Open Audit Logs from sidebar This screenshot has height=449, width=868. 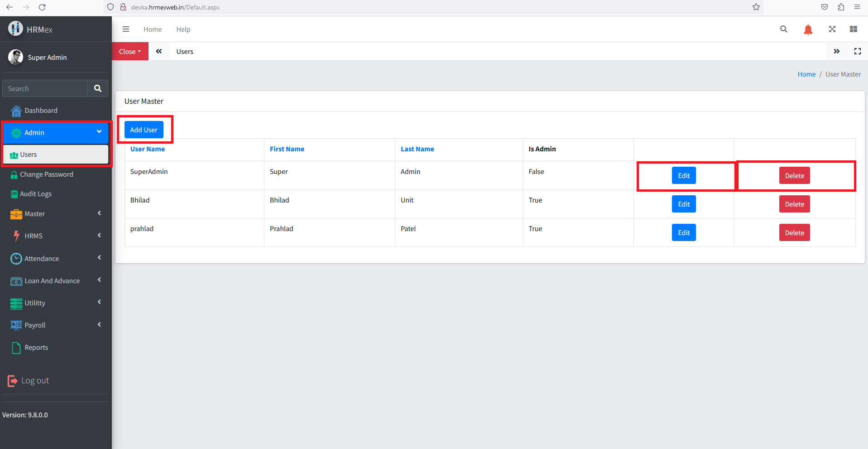pyautogui.click(x=36, y=194)
